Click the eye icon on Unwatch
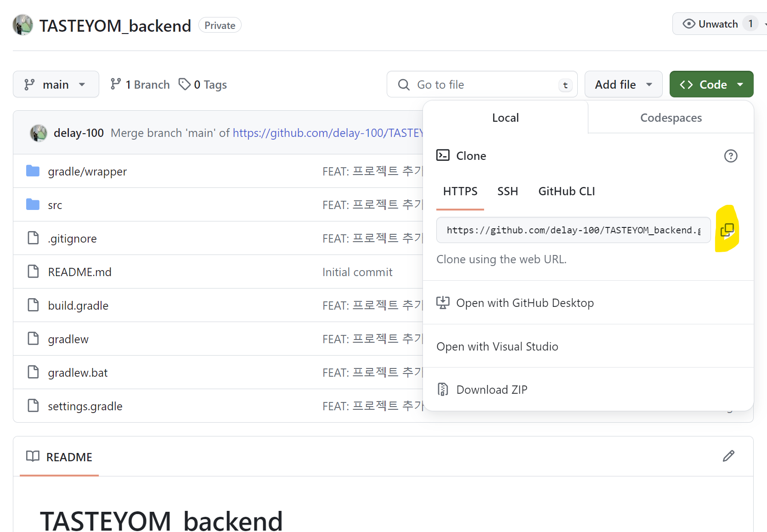 [x=689, y=24]
